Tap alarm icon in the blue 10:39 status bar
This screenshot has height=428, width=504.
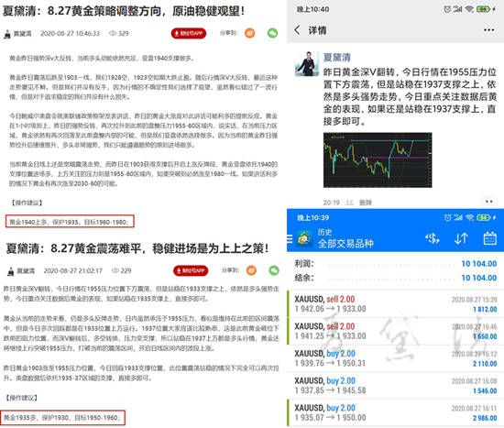pyautogui.click(x=448, y=218)
